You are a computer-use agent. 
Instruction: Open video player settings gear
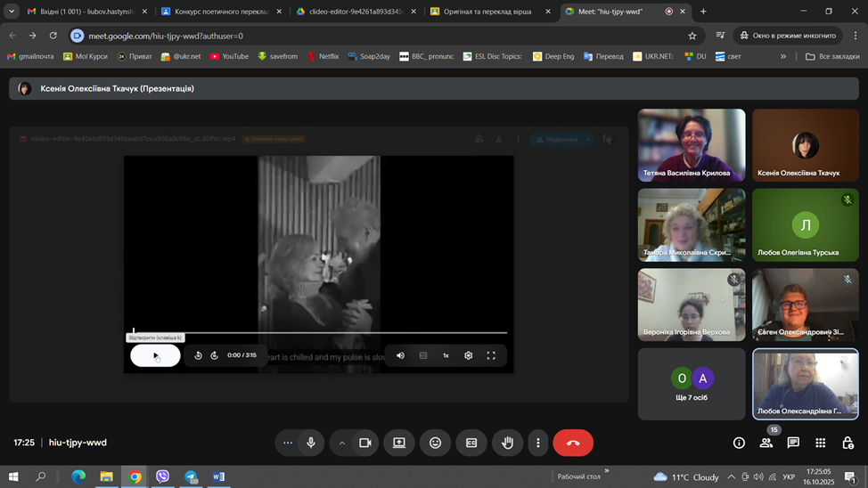468,355
